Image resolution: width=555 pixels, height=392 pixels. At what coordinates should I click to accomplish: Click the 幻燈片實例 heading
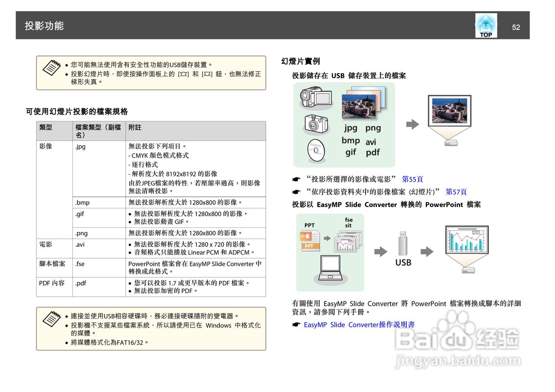pyautogui.click(x=300, y=62)
